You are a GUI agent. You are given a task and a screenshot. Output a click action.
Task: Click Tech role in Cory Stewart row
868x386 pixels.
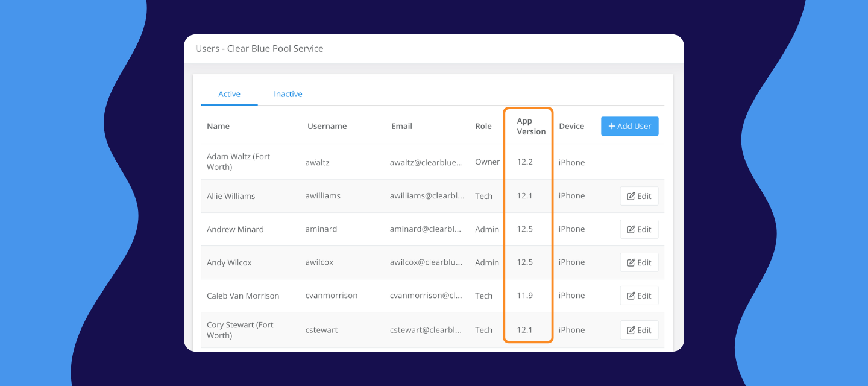[484, 330]
